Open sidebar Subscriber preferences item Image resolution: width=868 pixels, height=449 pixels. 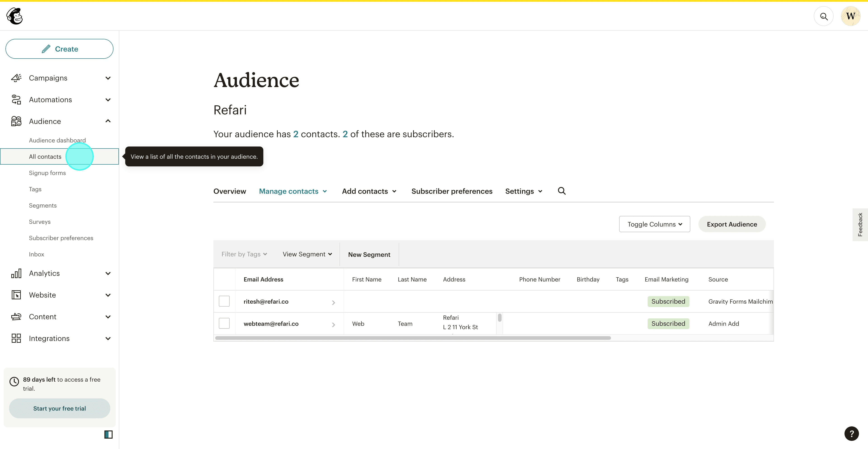coord(61,238)
